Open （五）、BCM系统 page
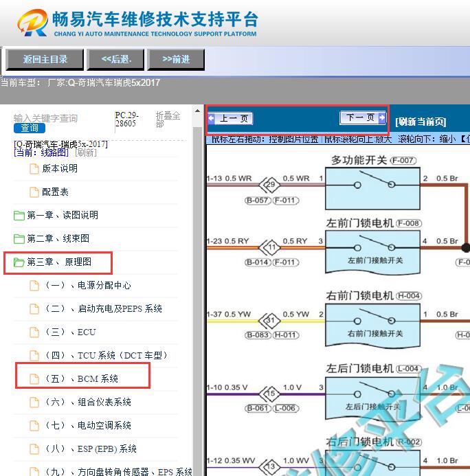470x476 pixels. [x=81, y=379]
